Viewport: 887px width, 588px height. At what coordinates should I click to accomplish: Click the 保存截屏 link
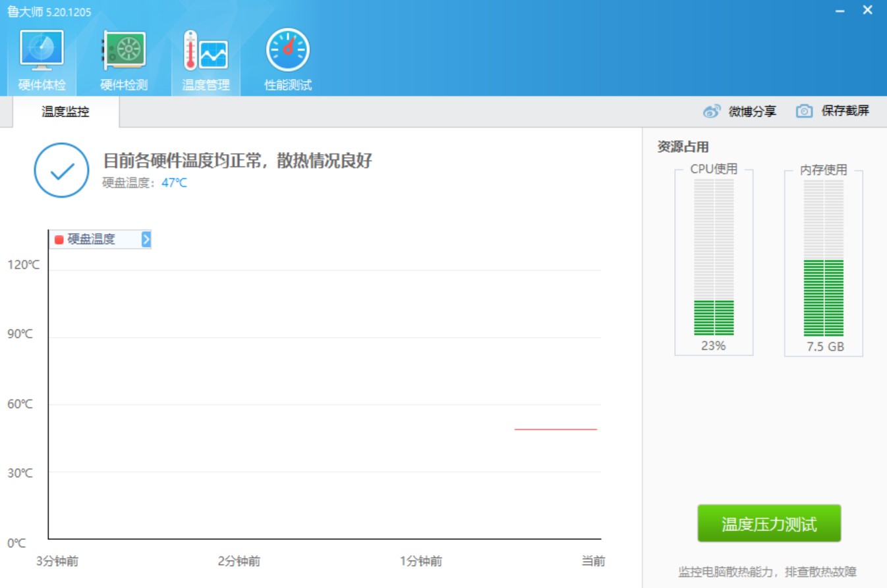pyautogui.click(x=845, y=111)
